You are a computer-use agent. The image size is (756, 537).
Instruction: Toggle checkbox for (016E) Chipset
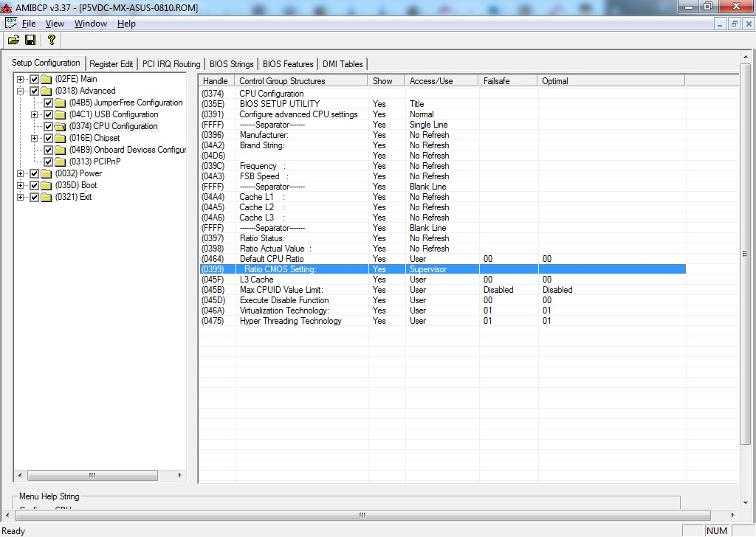[x=48, y=138]
